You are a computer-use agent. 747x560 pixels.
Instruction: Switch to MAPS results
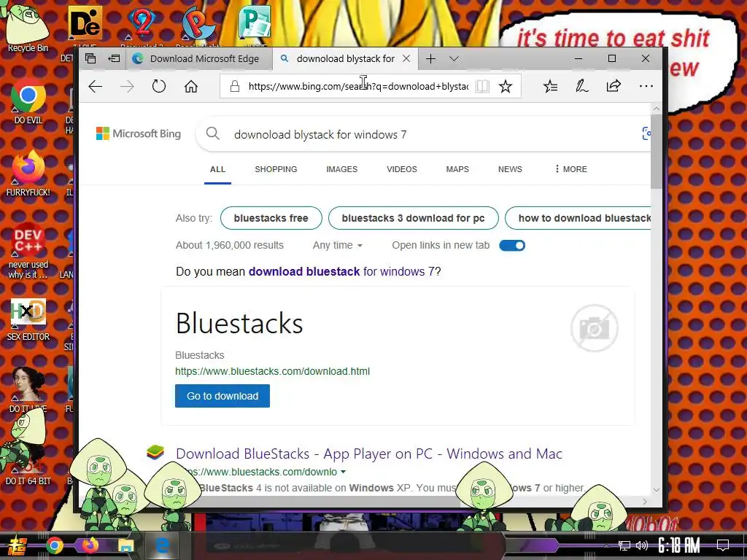click(x=457, y=169)
